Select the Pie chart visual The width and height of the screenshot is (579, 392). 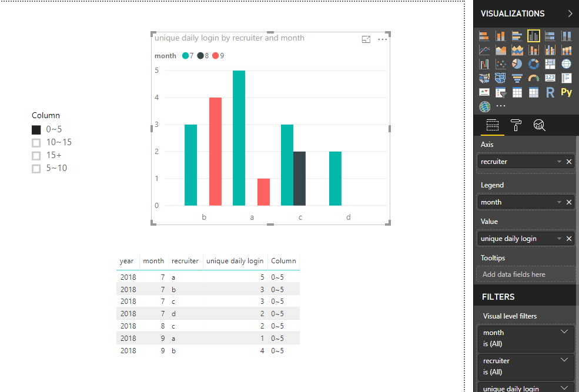[x=517, y=64]
